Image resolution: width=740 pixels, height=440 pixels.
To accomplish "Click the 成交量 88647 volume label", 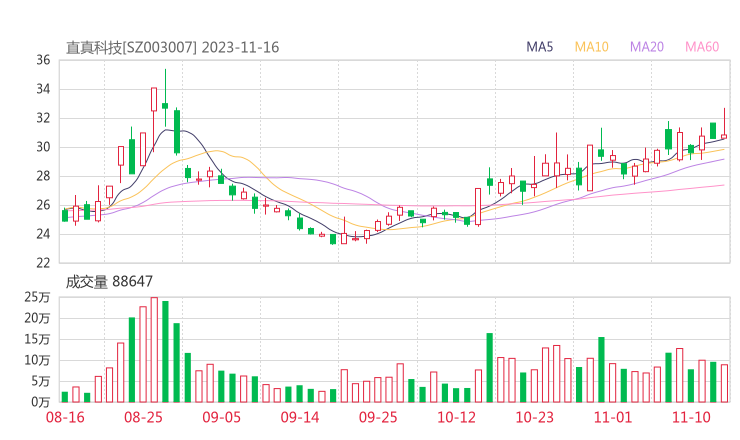I will pos(109,282).
